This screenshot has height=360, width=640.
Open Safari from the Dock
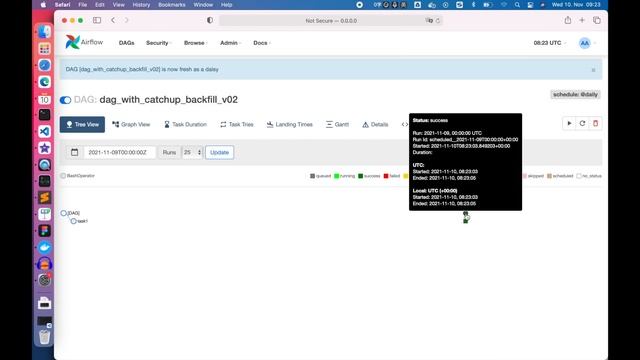tap(44, 65)
